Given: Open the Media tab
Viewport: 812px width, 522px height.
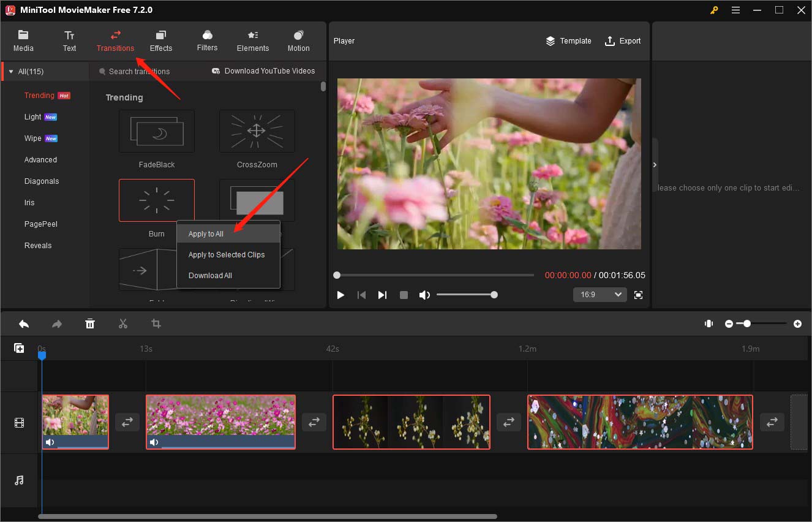Looking at the screenshot, I should (23, 41).
